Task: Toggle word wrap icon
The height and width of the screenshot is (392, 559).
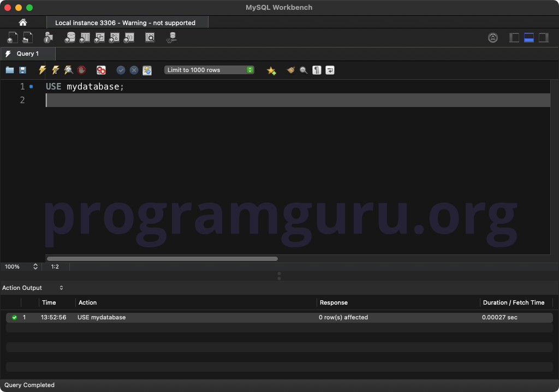Action: coord(330,70)
